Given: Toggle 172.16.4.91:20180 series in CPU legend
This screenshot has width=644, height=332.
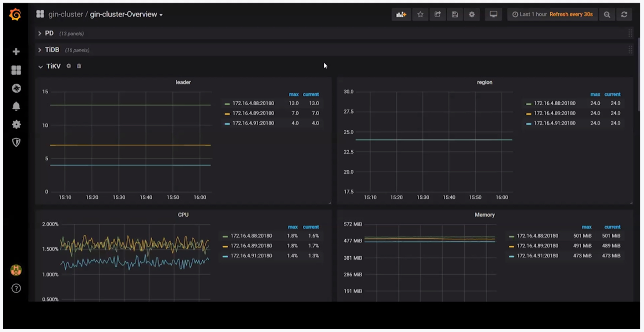Looking at the screenshot, I should (251, 256).
